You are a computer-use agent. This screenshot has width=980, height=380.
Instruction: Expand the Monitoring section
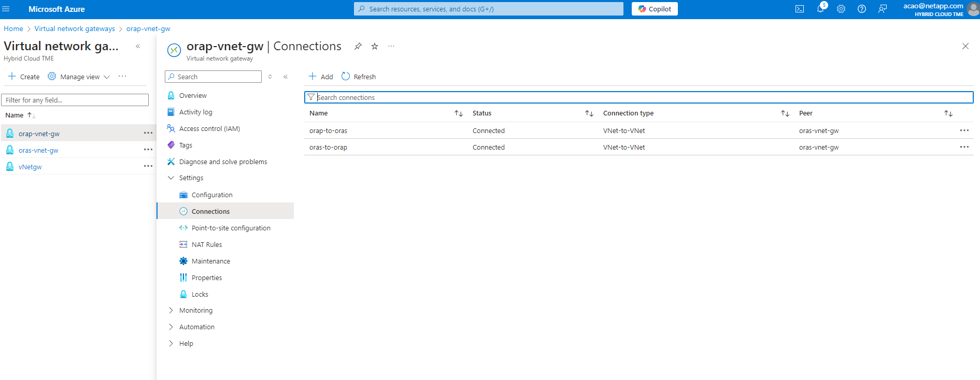[171, 311]
